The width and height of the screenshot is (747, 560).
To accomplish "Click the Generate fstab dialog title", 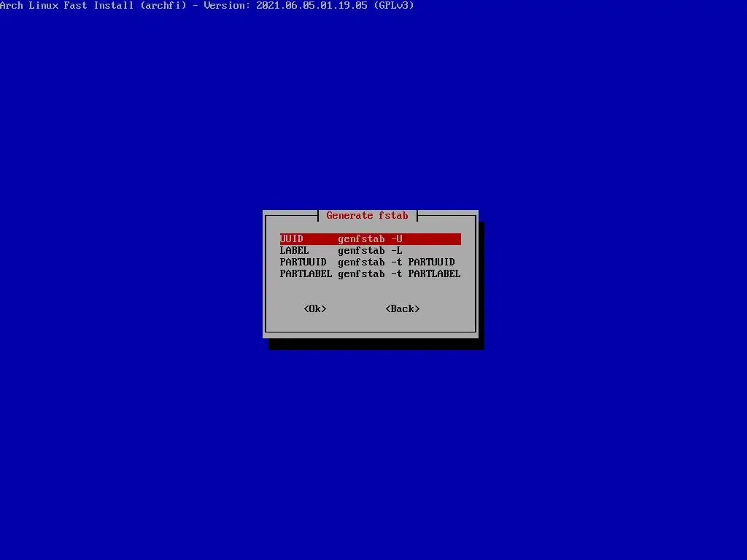I will tap(368, 215).
